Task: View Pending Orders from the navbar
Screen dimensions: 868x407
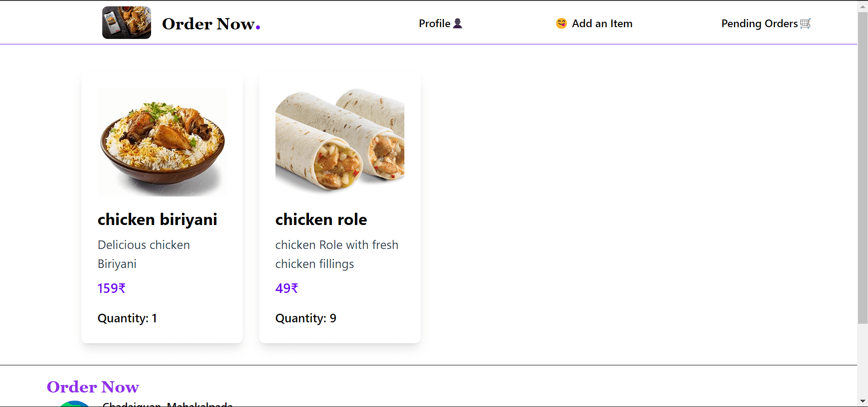Action: click(759, 24)
